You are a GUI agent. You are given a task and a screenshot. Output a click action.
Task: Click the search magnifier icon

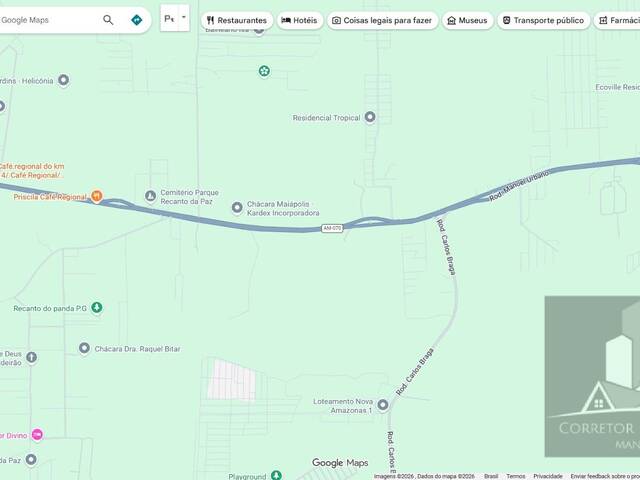[x=108, y=20]
